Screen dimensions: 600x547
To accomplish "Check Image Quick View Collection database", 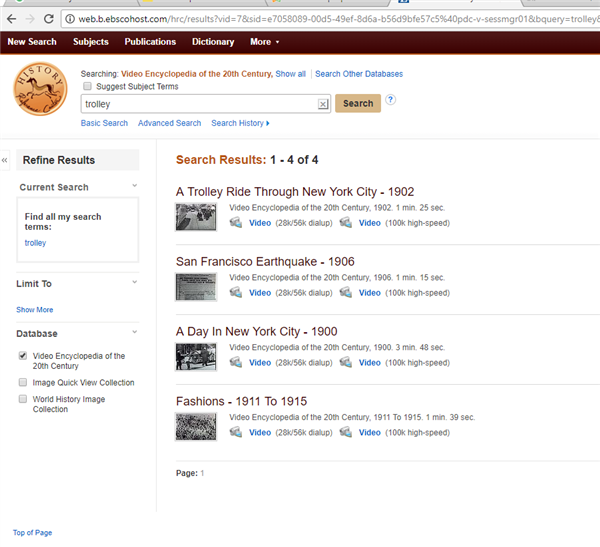I will coord(23,382).
